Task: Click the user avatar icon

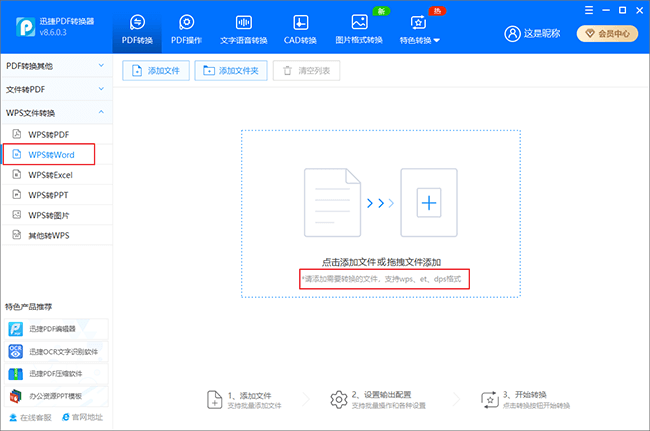Action: (512, 34)
